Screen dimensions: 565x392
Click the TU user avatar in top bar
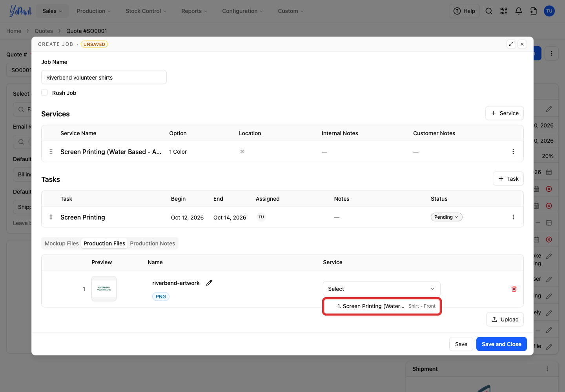click(x=549, y=11)
